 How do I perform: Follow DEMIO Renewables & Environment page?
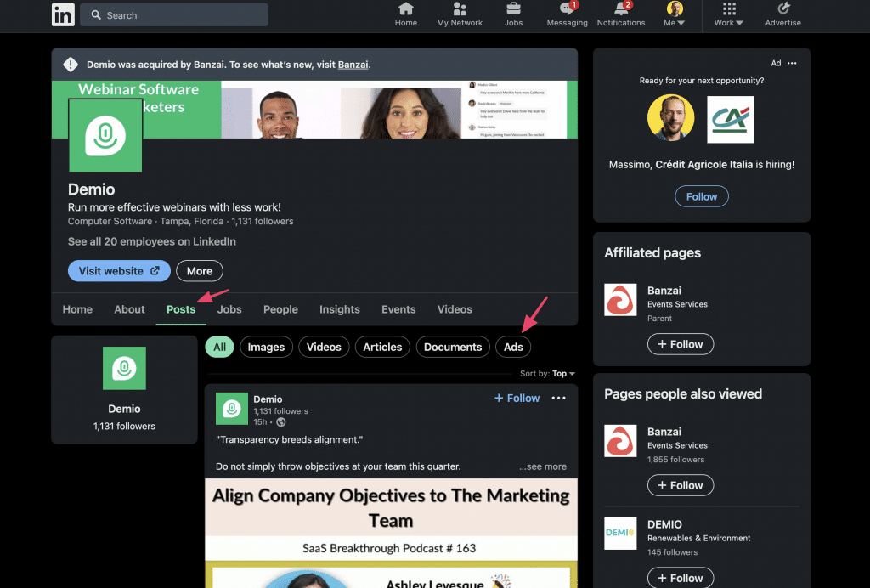point(681,578)
